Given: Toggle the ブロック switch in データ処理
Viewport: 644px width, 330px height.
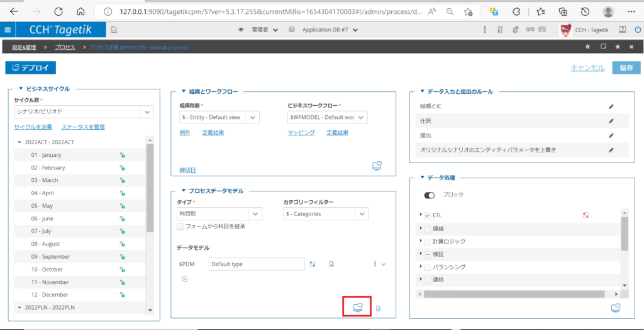Looking at the screenshot, I should (x=430, y=195).
